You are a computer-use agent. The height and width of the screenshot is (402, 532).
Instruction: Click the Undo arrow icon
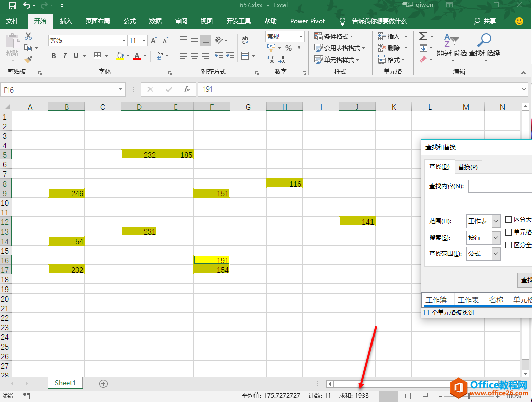point(27,5)
